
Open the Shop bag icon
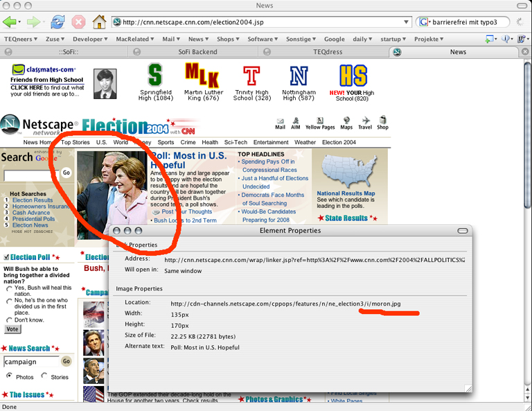pyautogui.click(x=382, y=123)
